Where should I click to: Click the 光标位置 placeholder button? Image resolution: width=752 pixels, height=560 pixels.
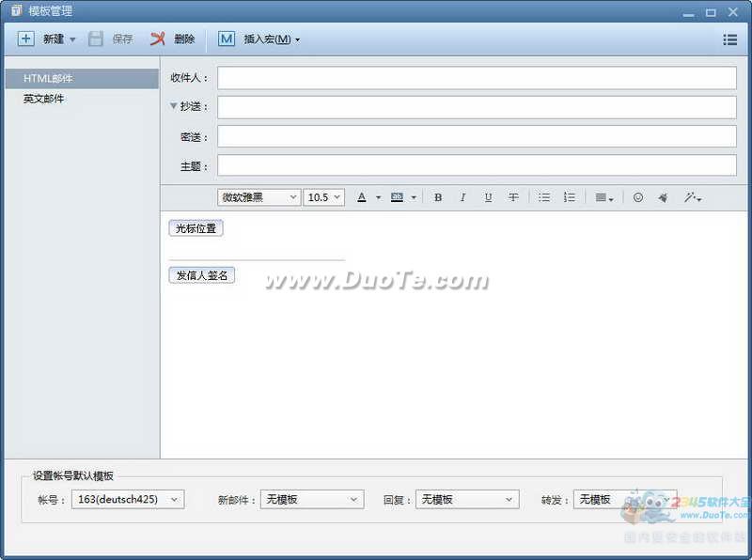point(196,228)
